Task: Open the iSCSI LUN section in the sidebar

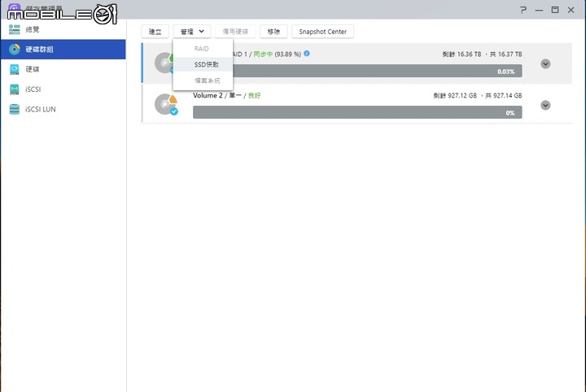Action: pos(63,109)
